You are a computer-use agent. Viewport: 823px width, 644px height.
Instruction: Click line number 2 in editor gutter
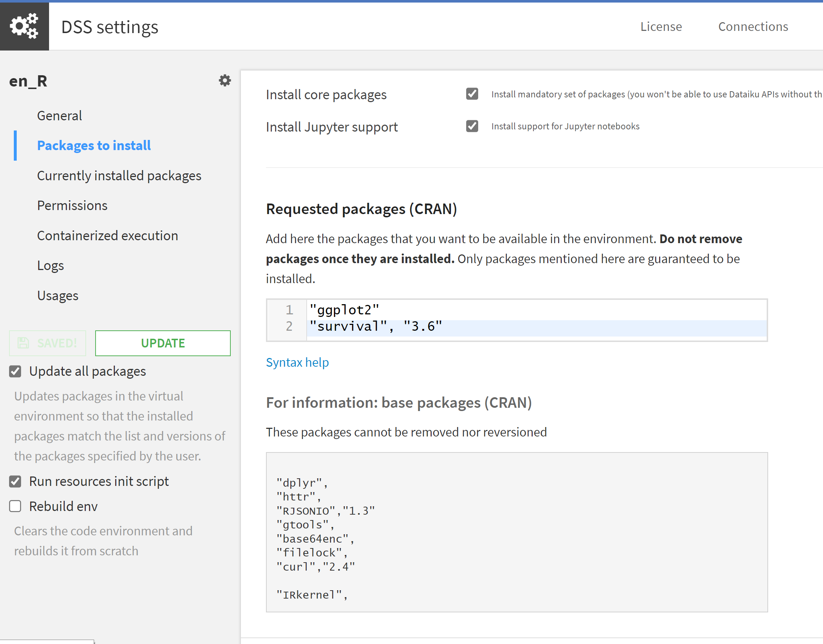tap(289, 326)
